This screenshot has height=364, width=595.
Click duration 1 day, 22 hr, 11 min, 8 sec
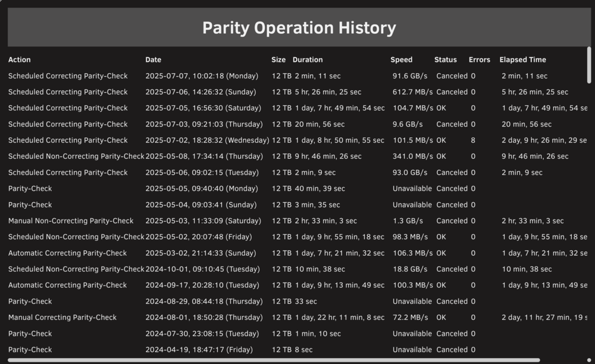[x=340, y=318]
